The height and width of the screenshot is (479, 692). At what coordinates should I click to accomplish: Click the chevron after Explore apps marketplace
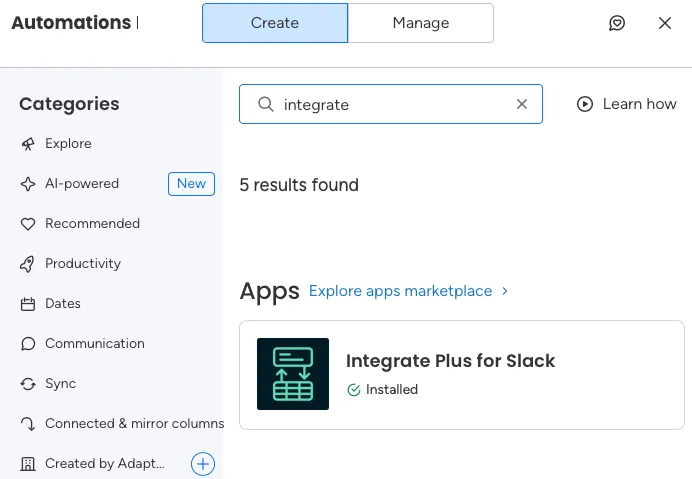[x=505, y=291]
